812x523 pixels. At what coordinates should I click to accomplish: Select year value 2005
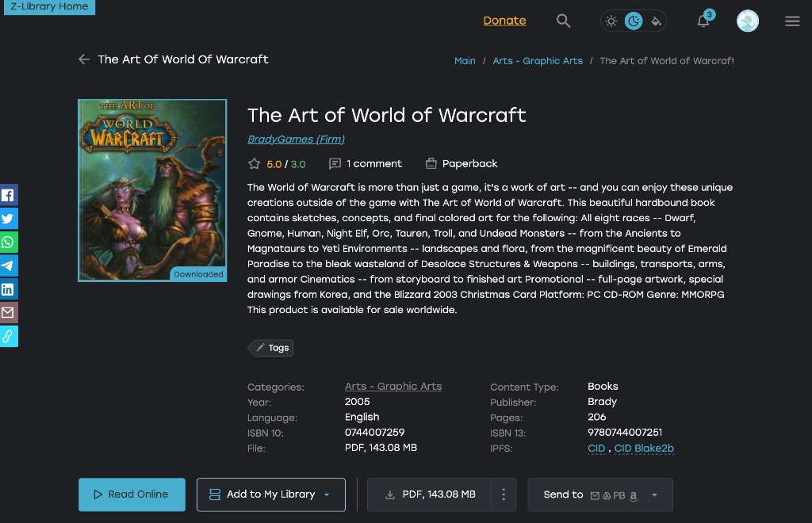[358, 402]
